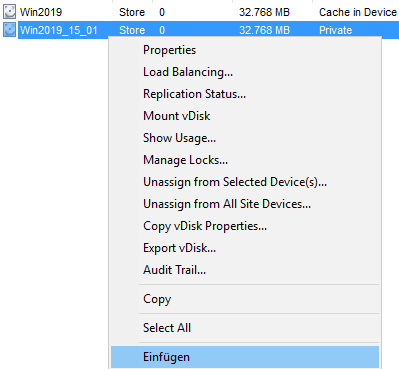Screen dimensions: 399x369
Task: Click connections value 0 in Win2019 row
Action: (x=162, y=12)
